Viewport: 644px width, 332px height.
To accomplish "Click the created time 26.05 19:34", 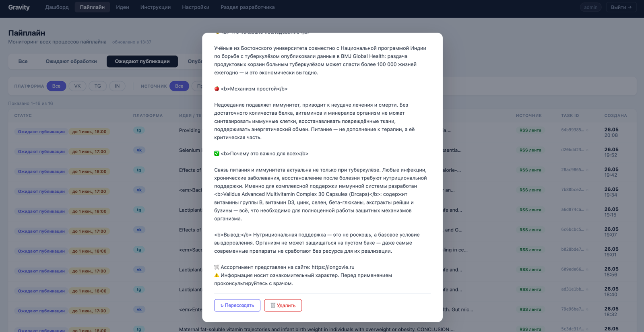I will click(611, 192).
